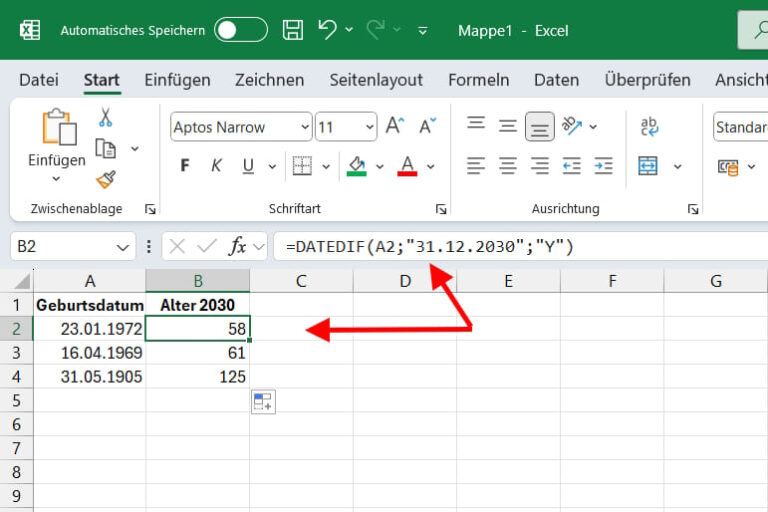Select column C header
Image resolution: width=768 pixels, height=512 pixels.
click(301, 281)
